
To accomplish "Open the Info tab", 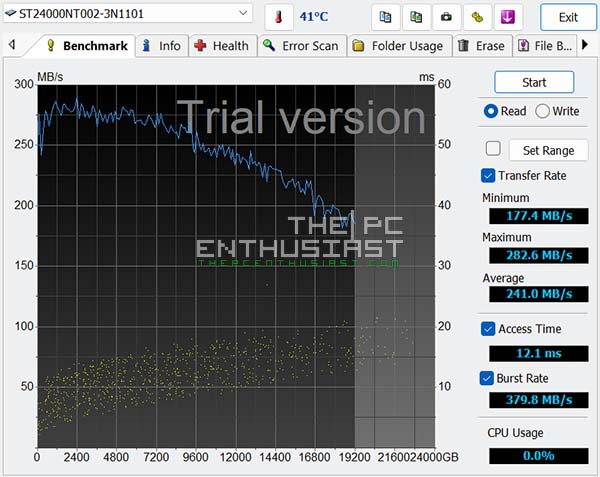I will pyautogui.click(x=162, y=46).
